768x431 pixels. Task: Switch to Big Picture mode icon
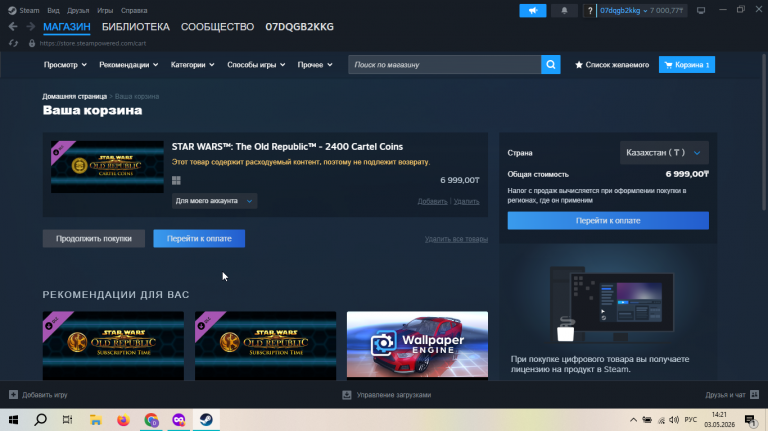click(701, 10)
